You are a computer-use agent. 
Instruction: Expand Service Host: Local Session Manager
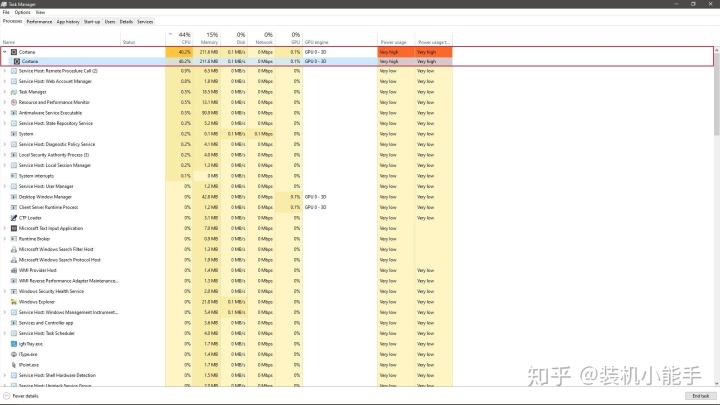5,165
